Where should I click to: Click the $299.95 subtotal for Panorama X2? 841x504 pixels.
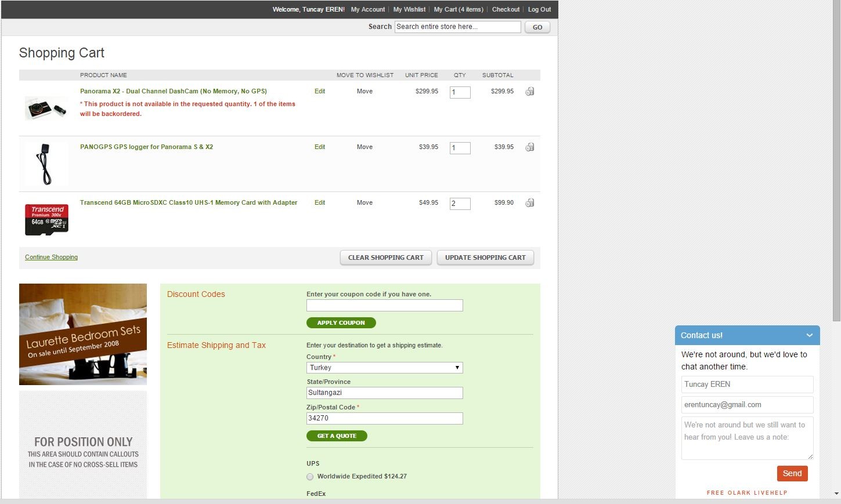click(x=502, y=91)
